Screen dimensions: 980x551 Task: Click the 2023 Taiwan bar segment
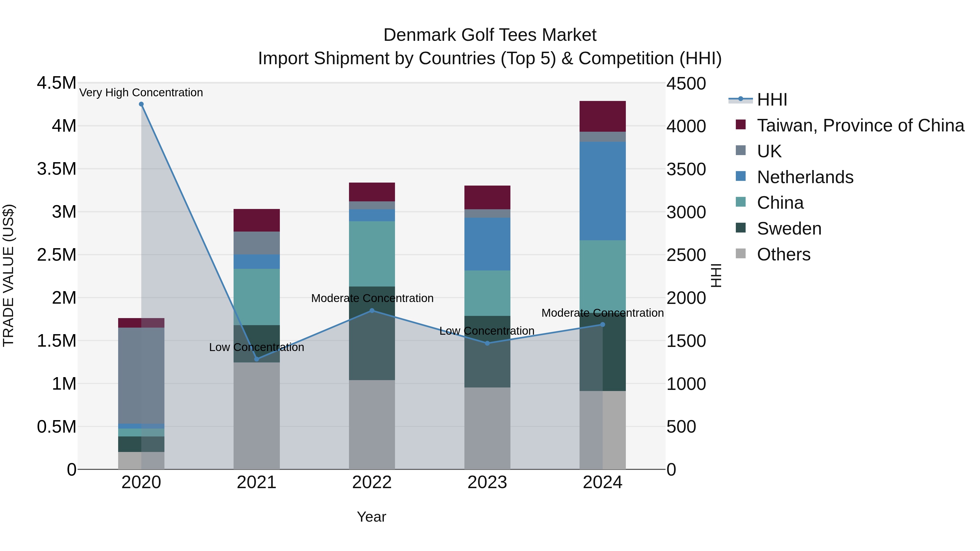coord(487,198)
